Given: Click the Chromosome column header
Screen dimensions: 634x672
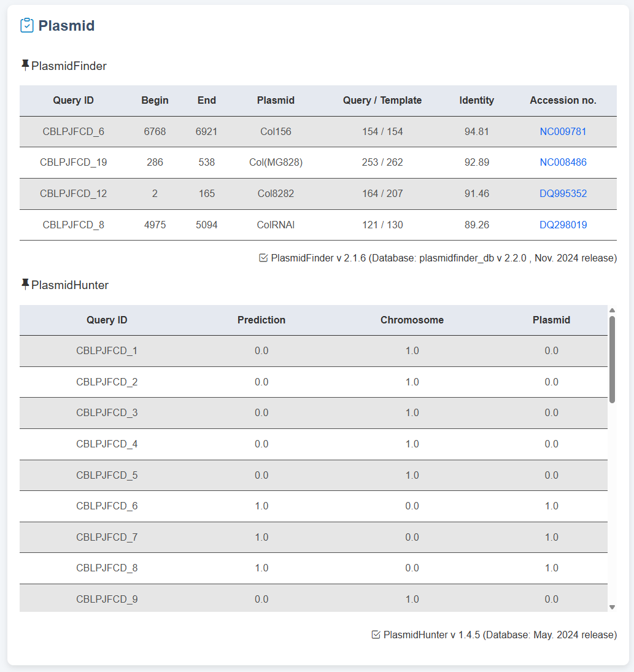Looking at the screenshot, I should coord(412,320).
